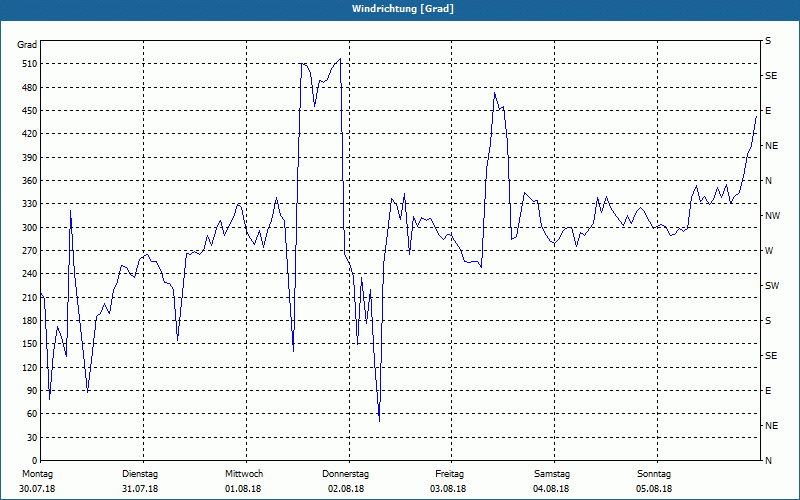The image size is (800, 500).
Task: Select the 510 value on the degree axis
Action: 30,64
